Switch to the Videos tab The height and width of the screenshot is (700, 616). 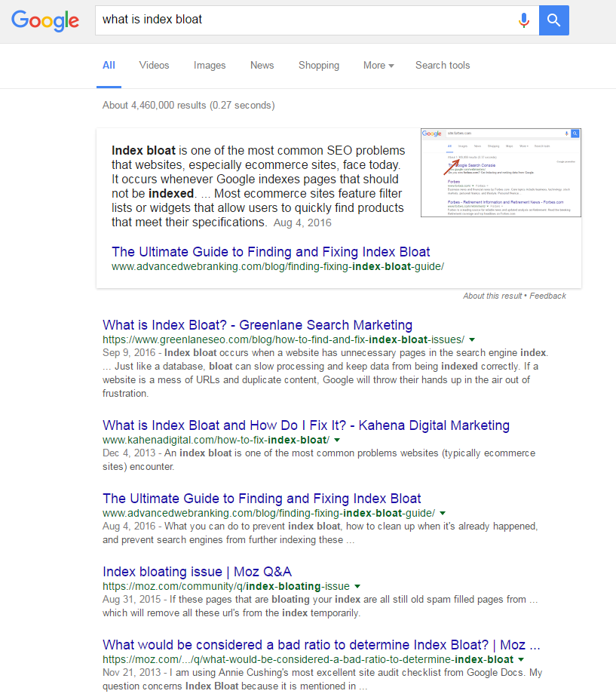(x=154, y=65)
